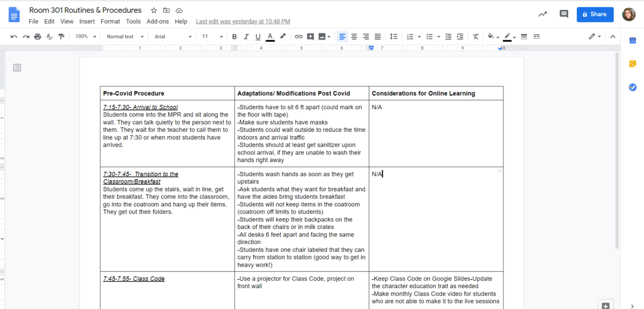Open border width options

[524, 37]
